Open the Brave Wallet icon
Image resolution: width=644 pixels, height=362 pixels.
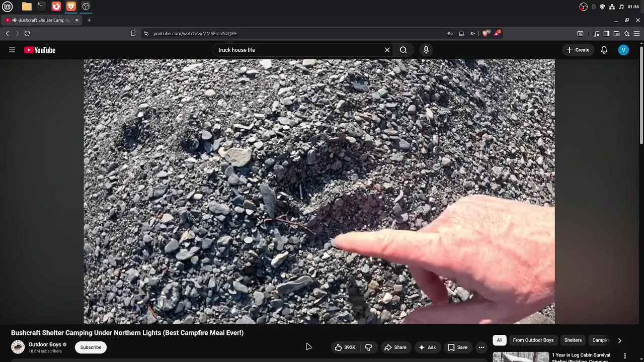(617, 34)
